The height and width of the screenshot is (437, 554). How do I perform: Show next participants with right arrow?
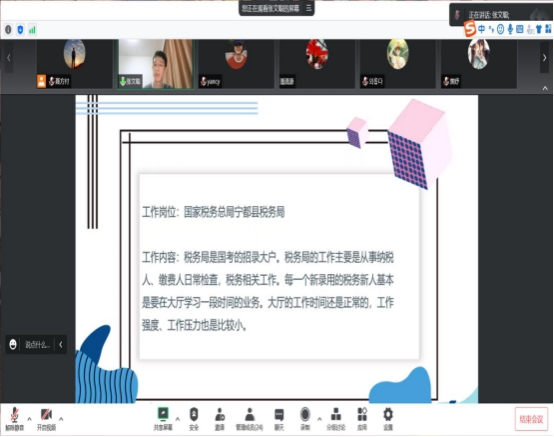click(544, 58)
